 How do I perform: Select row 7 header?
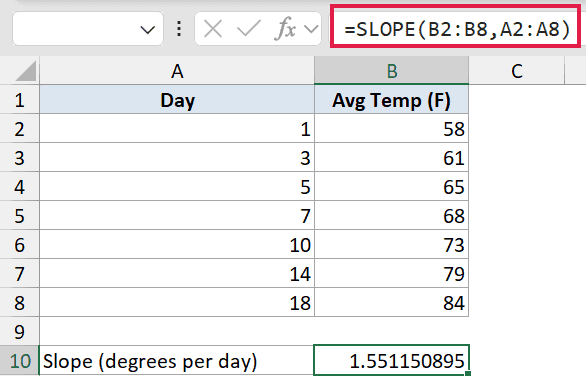(x=19, y=274)
